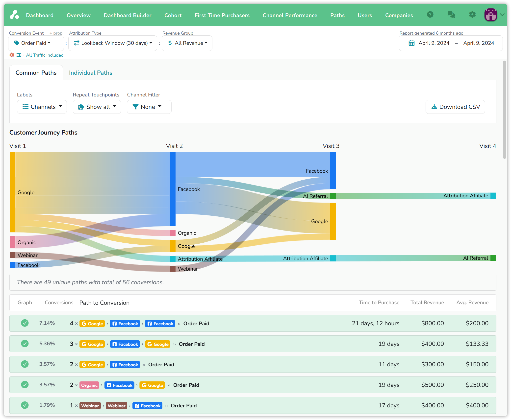511x420 pixels.
Task: Open the Paths nav item
Action: tap(337, 15)
